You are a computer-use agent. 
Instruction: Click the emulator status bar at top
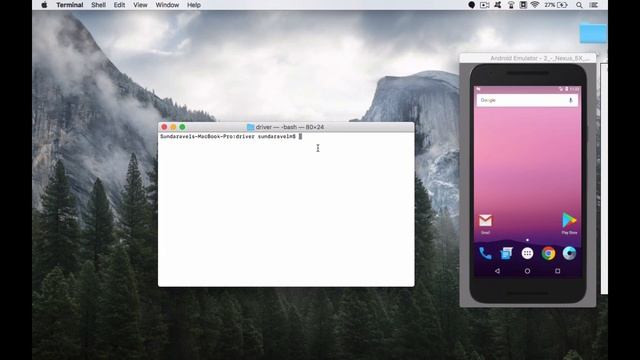527,89
